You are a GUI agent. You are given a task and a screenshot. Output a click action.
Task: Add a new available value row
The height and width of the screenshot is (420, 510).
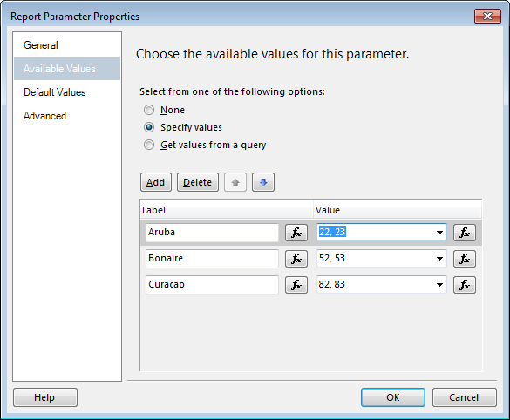click(x=156, y=182)
